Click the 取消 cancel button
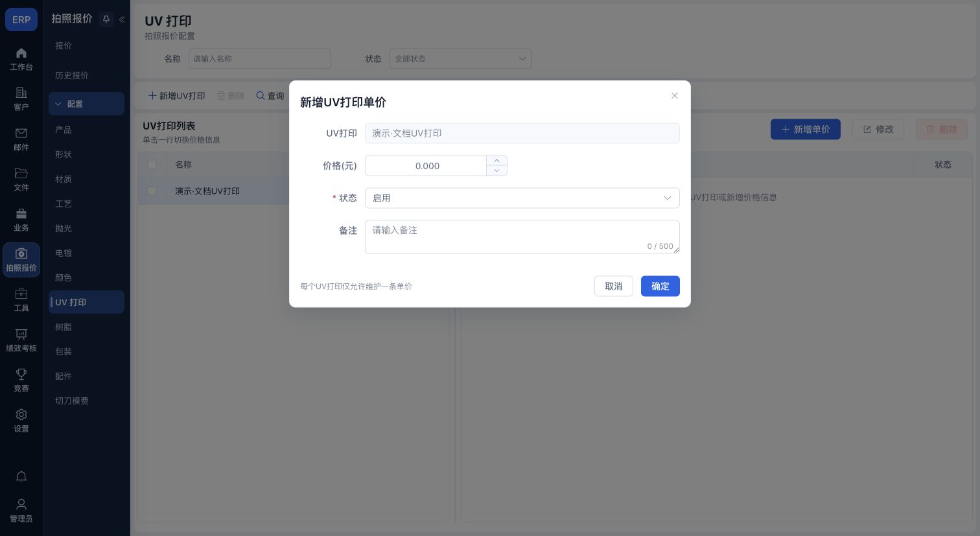The image size is (980, 536). pos(614,286)
